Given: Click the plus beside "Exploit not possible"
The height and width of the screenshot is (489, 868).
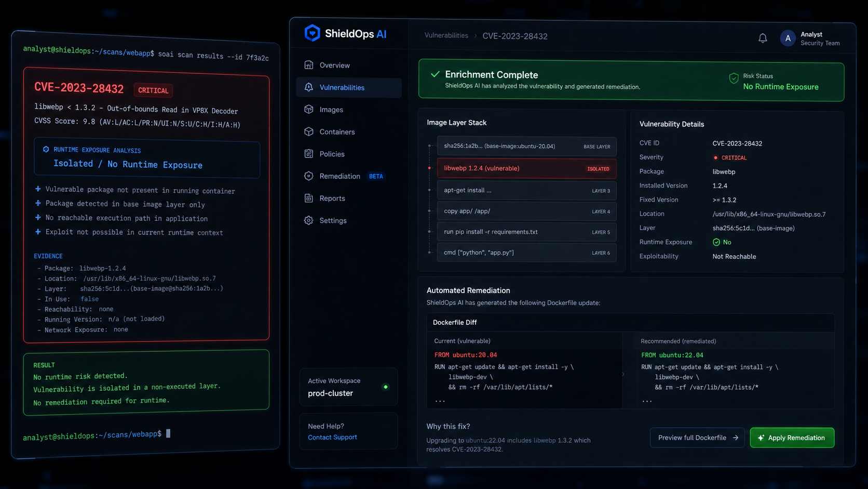Looking at the screenshot, I should point(38,232).
